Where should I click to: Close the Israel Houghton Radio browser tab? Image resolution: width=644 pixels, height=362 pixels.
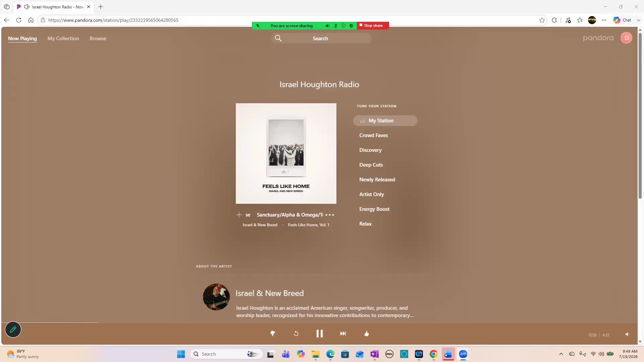[x=89, y=7]
